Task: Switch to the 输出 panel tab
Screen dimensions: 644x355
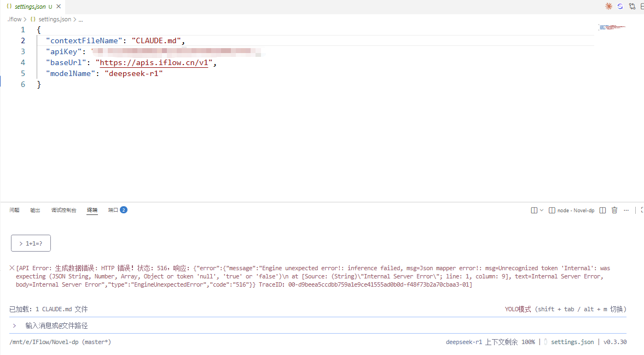Action: 35,210
